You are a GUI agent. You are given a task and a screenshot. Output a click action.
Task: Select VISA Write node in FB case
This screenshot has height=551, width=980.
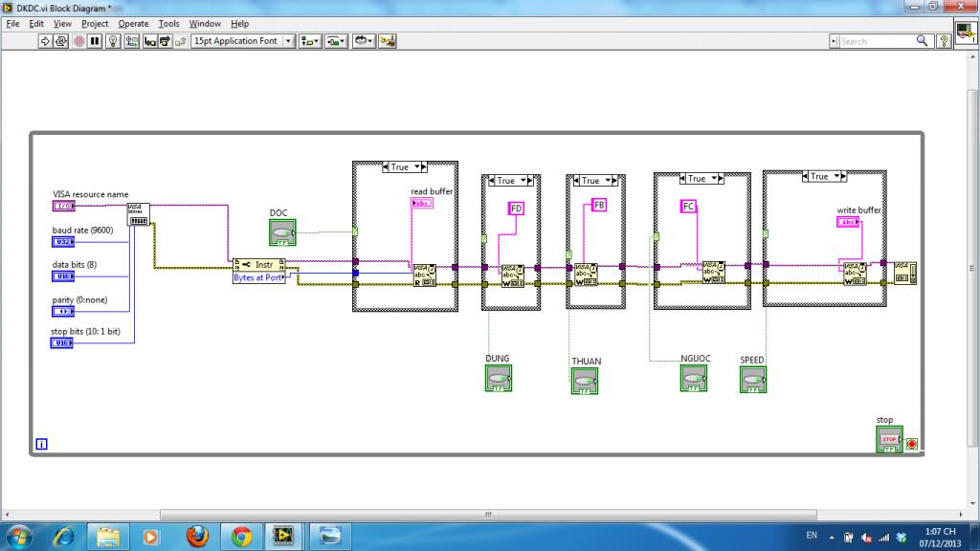click(587, 275)
